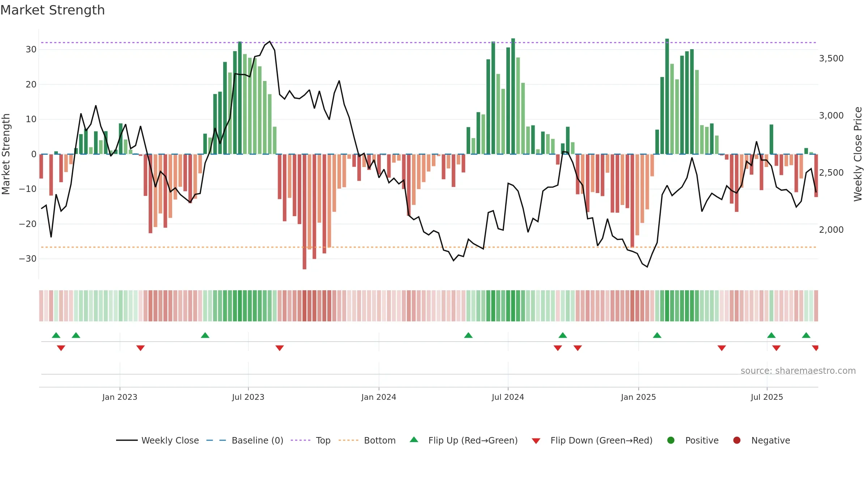
Task: Toggle the Positive legend entry
Action: pyautogui.click(x=693, y=440)
